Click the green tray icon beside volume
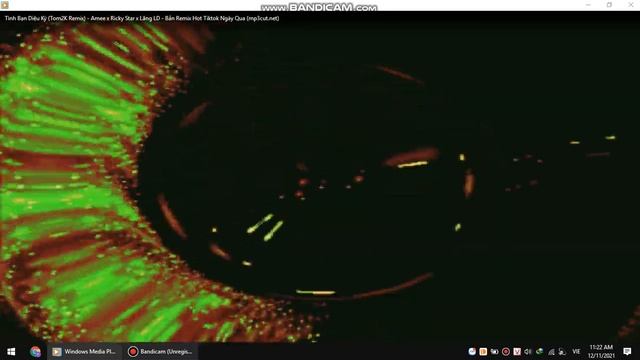This screenshot has width=640, height=360. point(540,351)
